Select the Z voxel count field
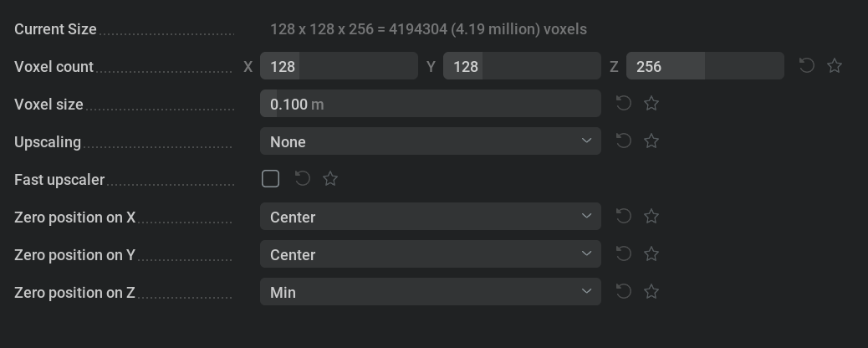This screenshot has width=868, height=348. (x=705, y=66)
